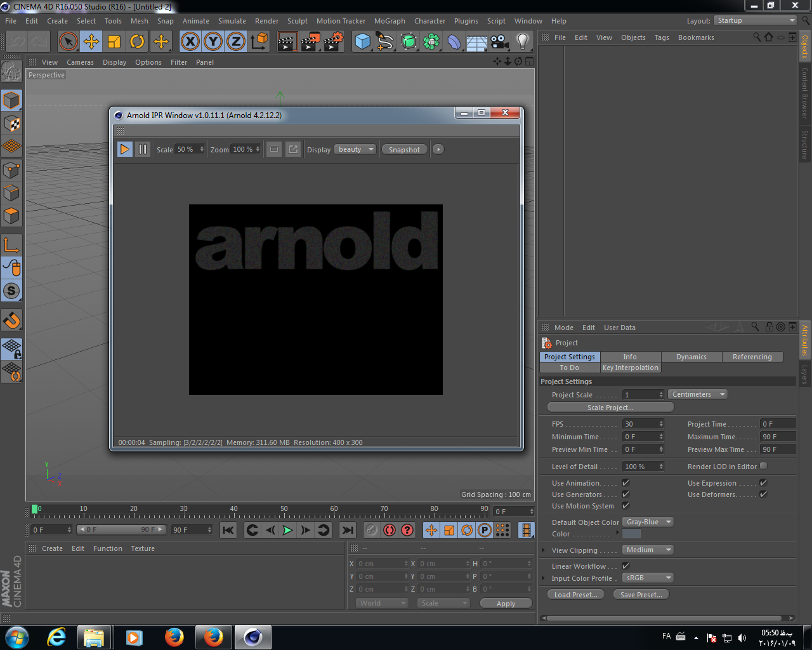Open the Plugins menu
Viewport: 812px width, 650px height.
pyautogui.click(x=466, y=21)
